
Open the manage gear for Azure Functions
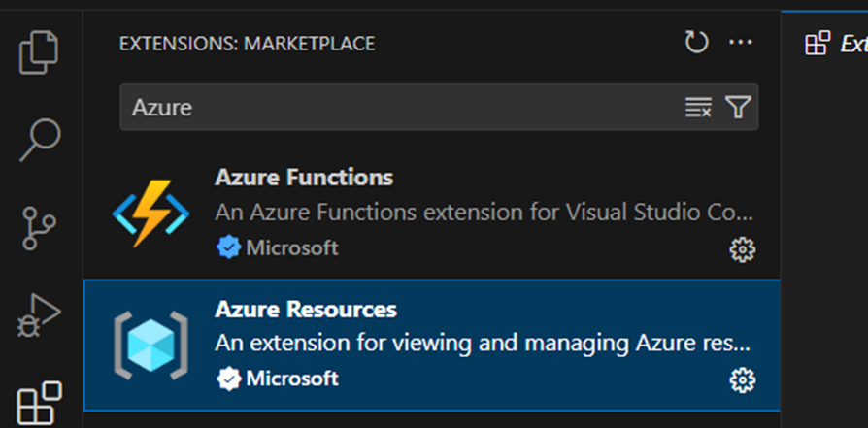pos(742,249)
